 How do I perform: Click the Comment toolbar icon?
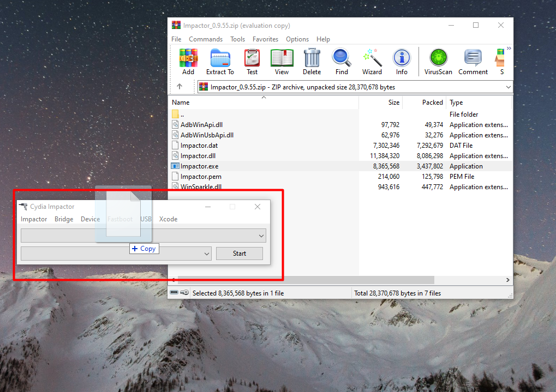[473, 61]
